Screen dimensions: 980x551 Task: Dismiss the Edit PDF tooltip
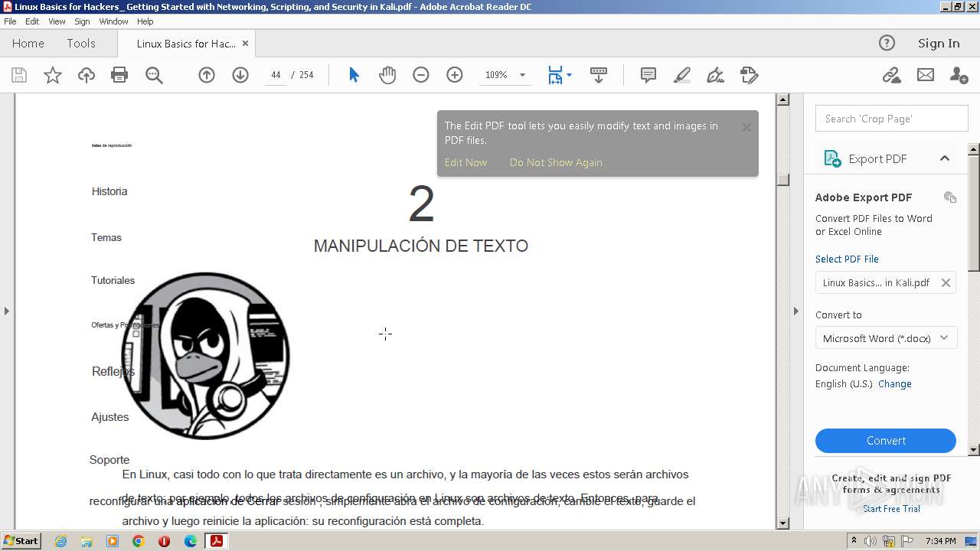click(746, 128)
